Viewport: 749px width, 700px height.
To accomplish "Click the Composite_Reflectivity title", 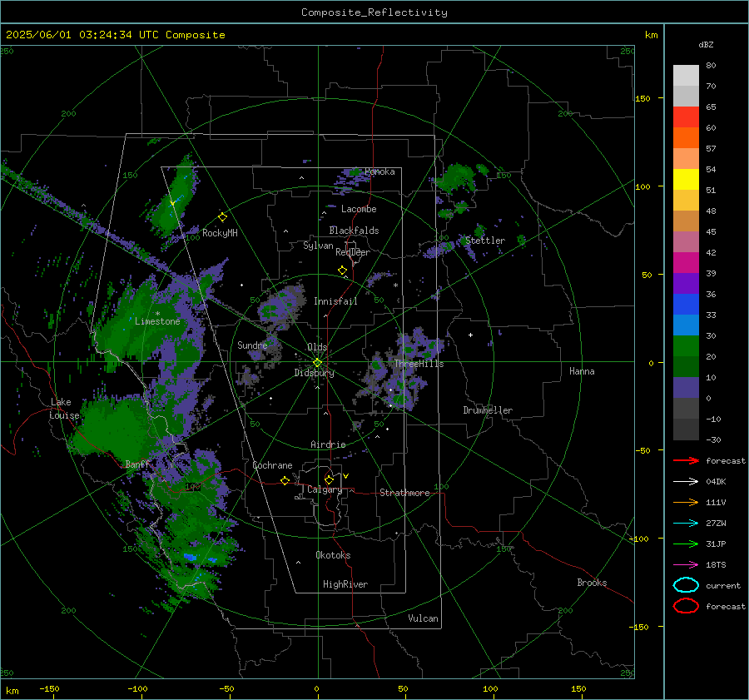I will (x=374, y=12).
